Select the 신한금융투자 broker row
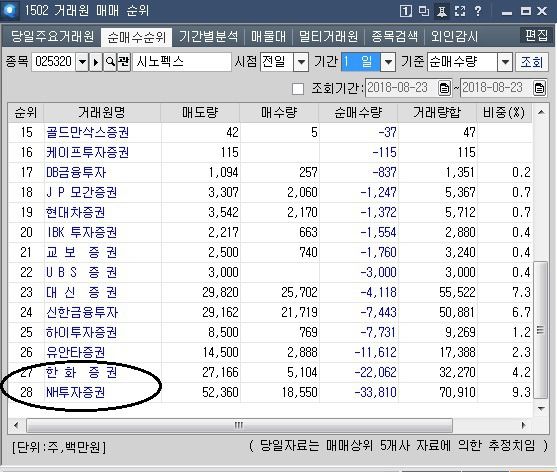 (x=270, y=312)
